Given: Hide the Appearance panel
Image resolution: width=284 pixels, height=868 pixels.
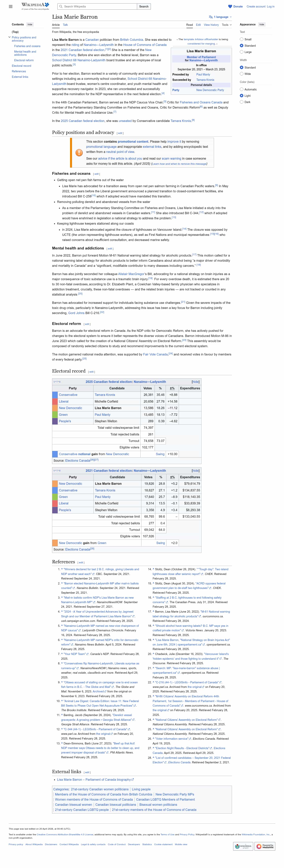Looking at the screenshot, I should click(x=262, y=24).
